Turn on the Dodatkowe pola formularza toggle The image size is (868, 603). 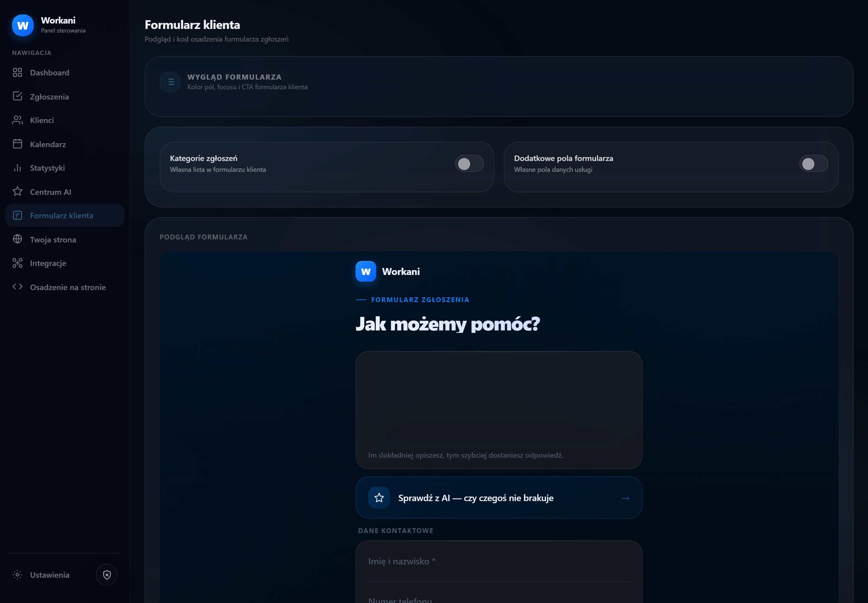pyautogui.click(x=813, y=164)
